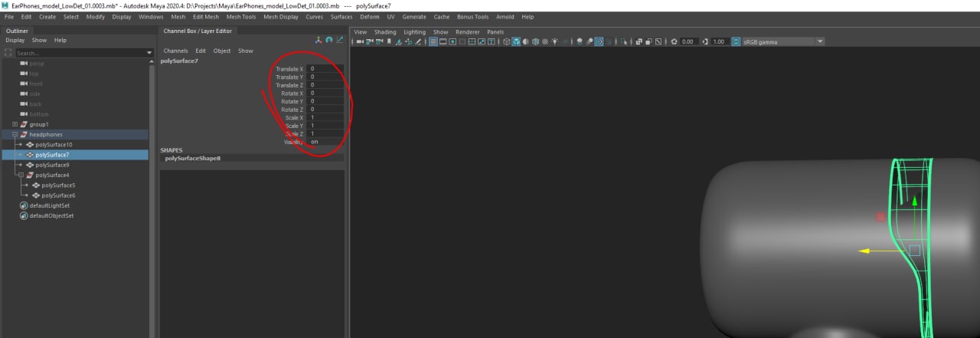The height and width of the screenshot is (338, 980).
Task: Click the Visibility 'on' value
Action: (325, 142)
